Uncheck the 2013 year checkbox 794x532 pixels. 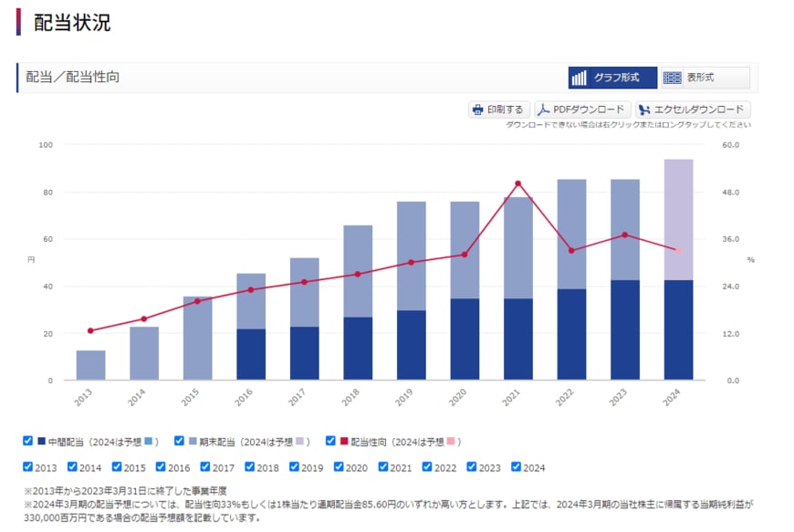pyautogui.click(x=27, y=467)
